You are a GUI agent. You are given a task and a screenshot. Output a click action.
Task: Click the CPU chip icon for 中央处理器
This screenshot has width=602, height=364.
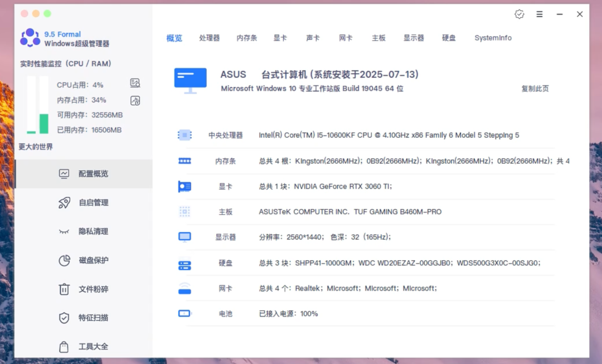tap(185, 135)
